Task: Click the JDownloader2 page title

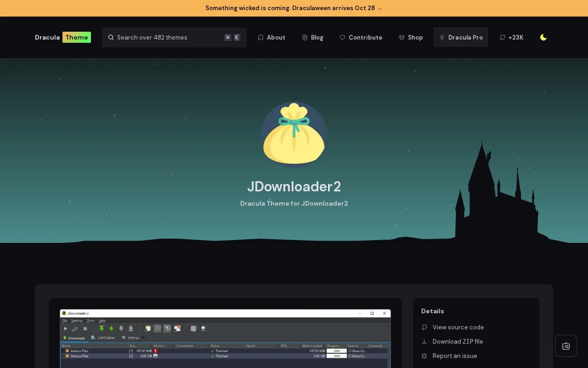Action: point(294,186)
